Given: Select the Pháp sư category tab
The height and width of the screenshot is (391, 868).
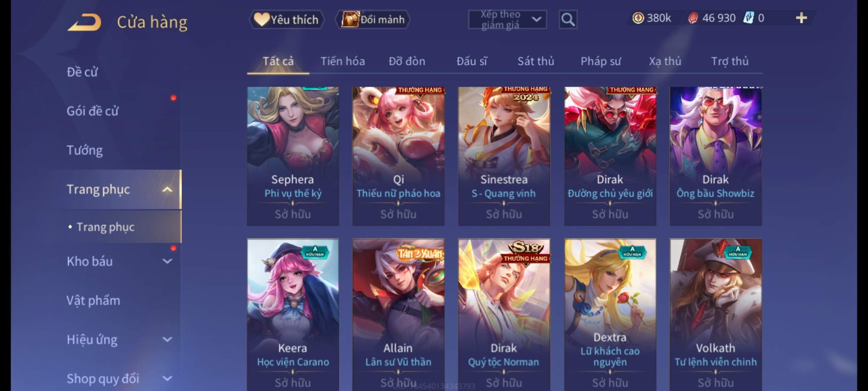Looking at the screenshot, I should pyautogui.click(x=600, y=61).
